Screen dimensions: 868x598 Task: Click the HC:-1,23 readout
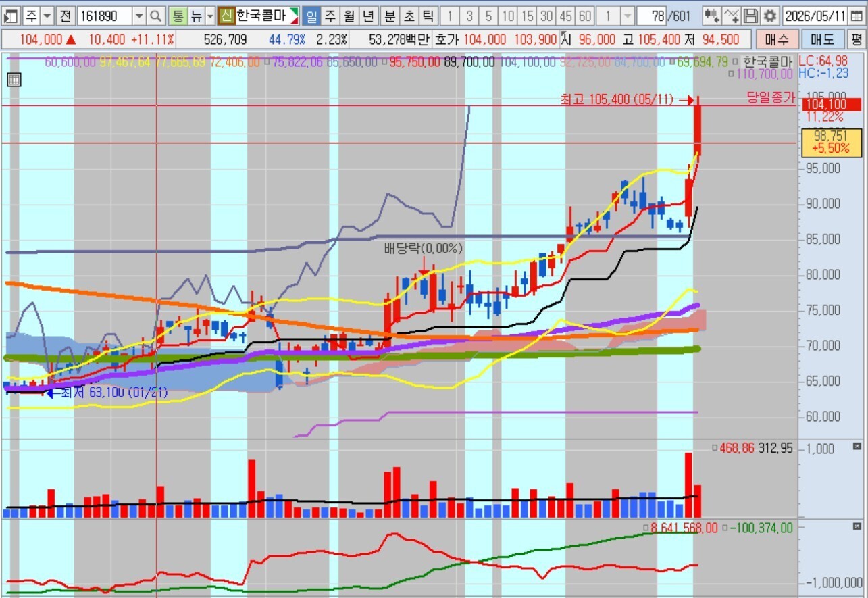click(823, 73)
